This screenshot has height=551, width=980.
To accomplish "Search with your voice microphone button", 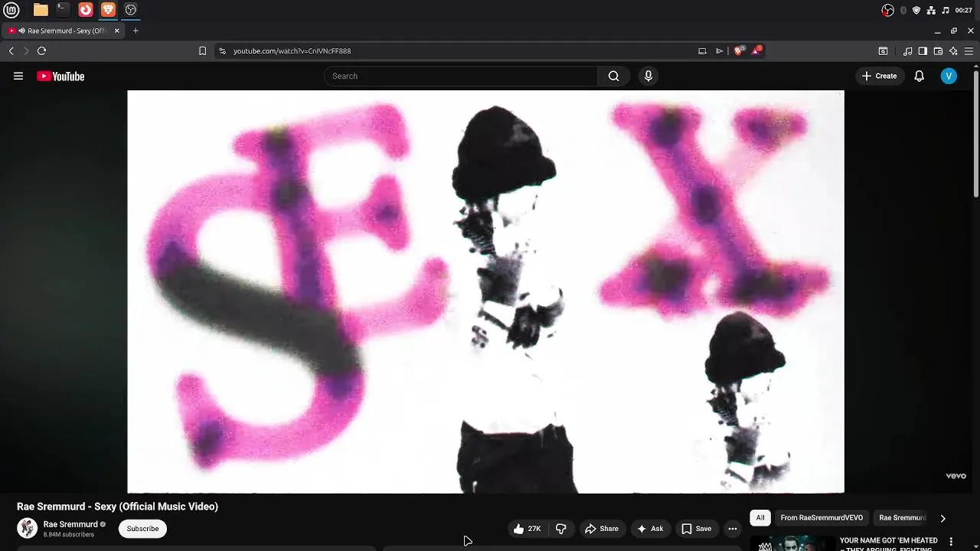I will click(x=648, y=76).
